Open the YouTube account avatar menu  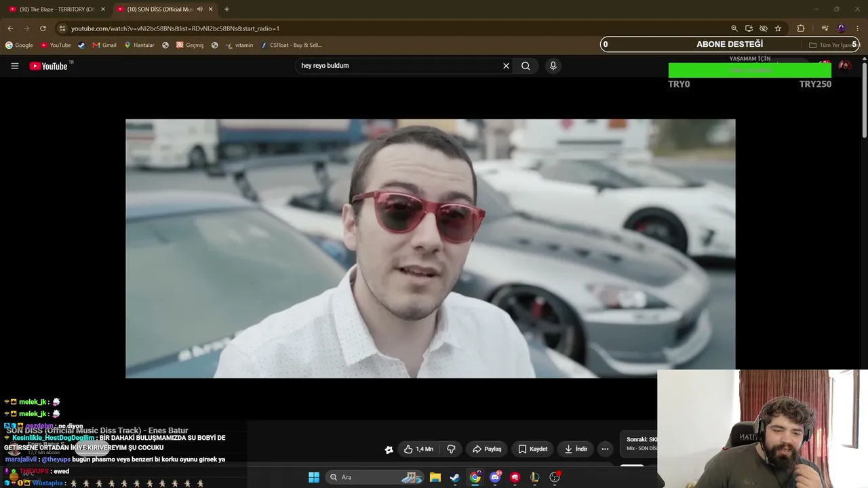tap(845, 66)
